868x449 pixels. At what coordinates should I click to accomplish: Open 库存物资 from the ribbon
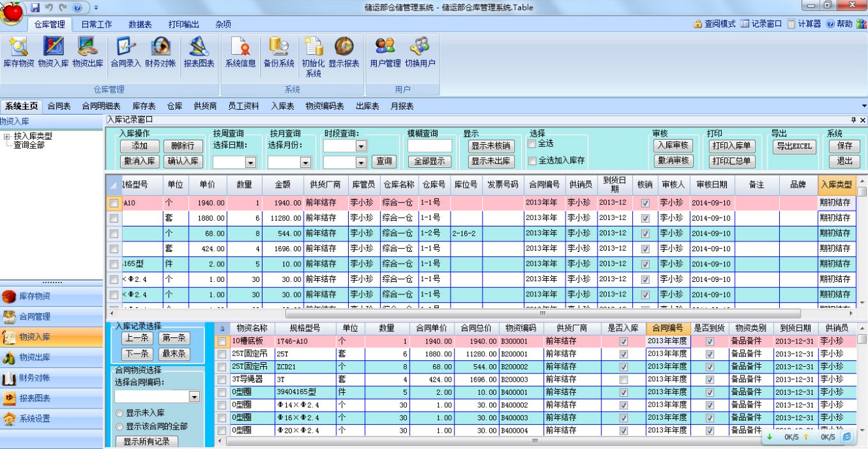tap(19, 52)
